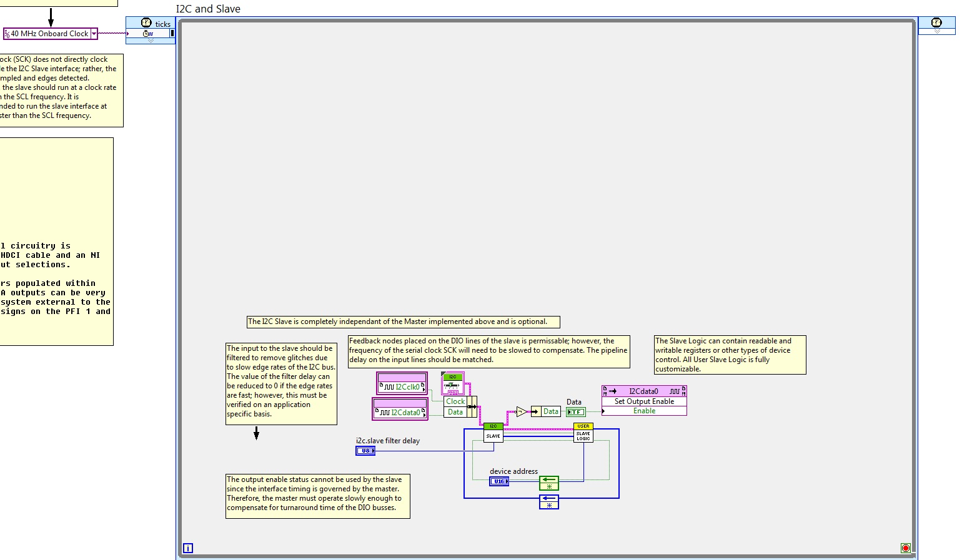
Task: Select the SCL frequency clock note at left
Action: 61,91
